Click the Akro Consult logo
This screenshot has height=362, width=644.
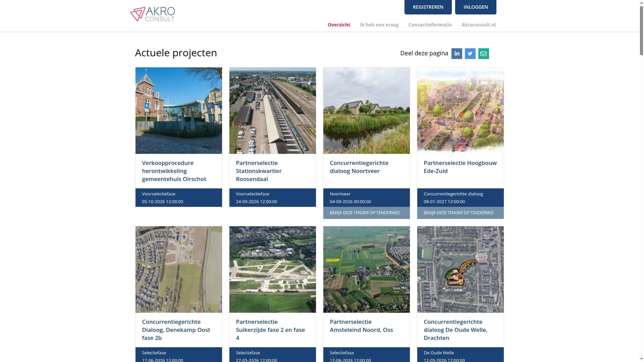[153, 14]
